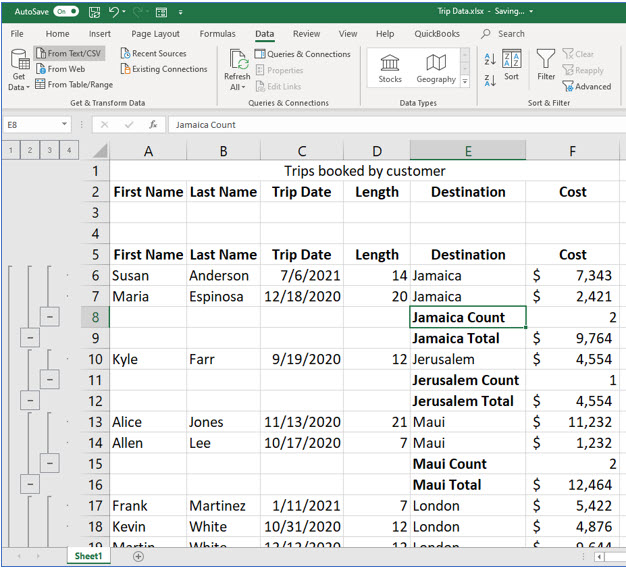Collapse the Jamaica Total group at row 9

(30, 338)
